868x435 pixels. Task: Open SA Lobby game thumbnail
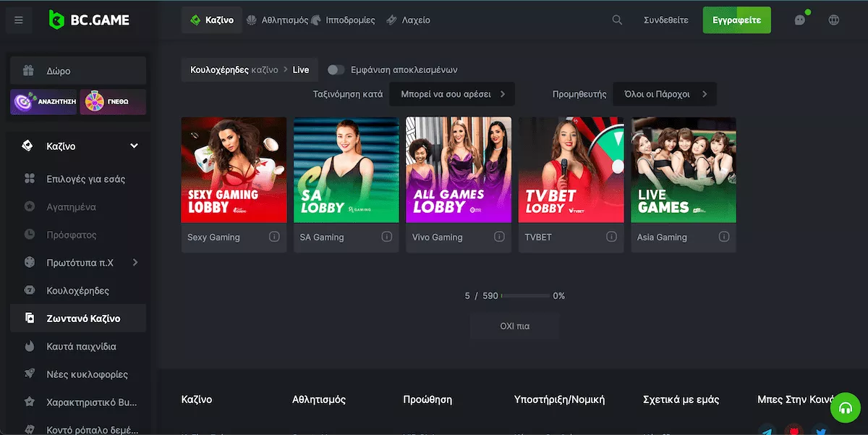346,170
